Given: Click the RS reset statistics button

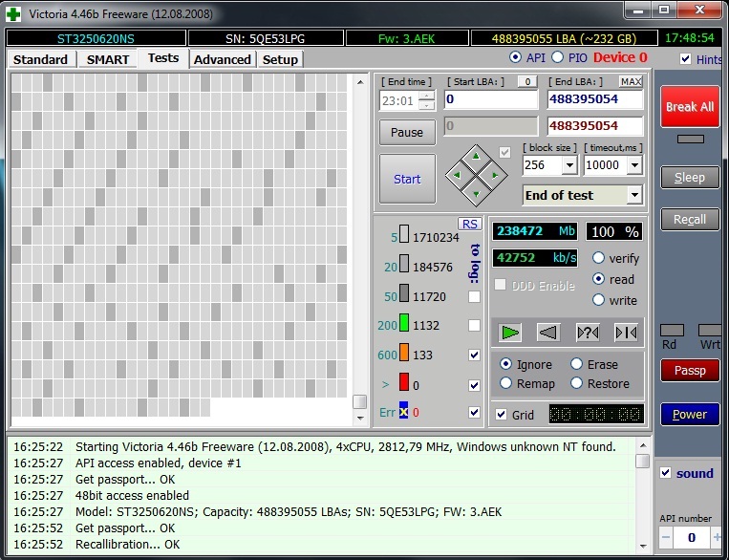Looking at the screenshot, I should tap(470, 224).
